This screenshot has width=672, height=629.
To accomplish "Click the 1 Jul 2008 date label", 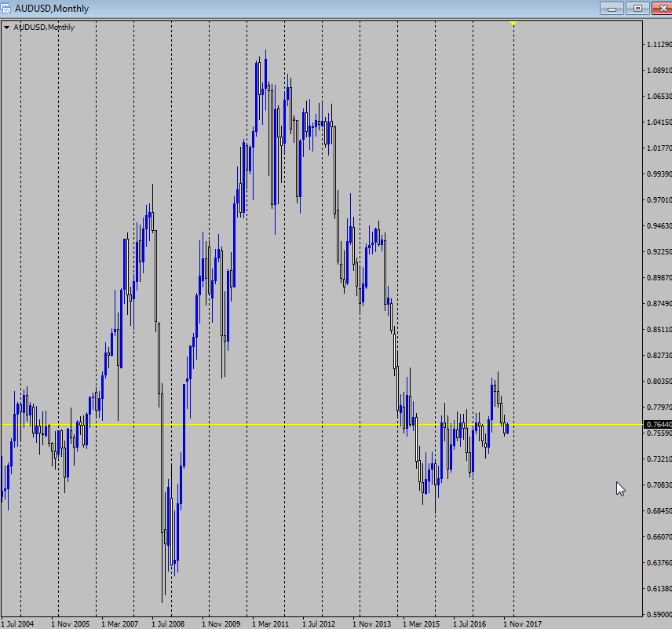I will click(x=168, y=624).
